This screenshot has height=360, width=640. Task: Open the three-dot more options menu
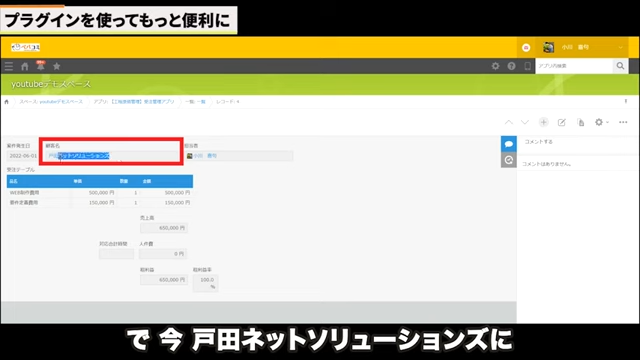click(x=623, y=122)
